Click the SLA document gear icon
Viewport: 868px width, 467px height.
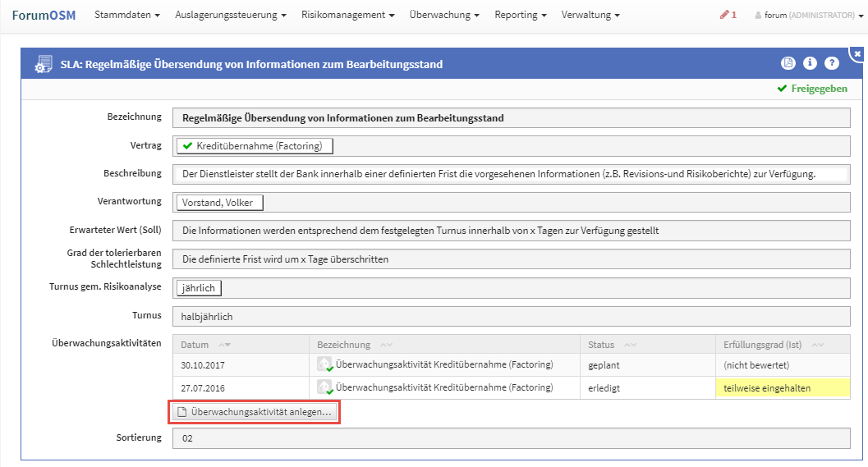pyautogui.click(x=43, y=64)
